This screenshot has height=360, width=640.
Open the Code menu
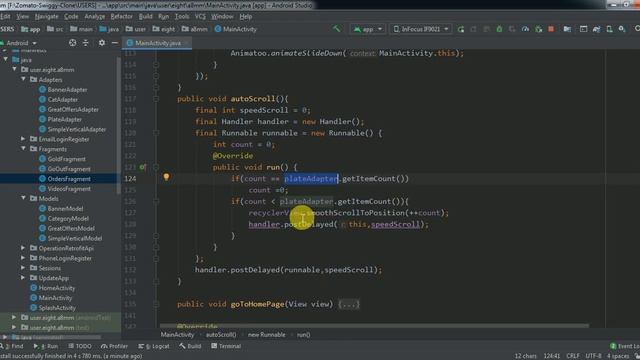pos(71,16)
